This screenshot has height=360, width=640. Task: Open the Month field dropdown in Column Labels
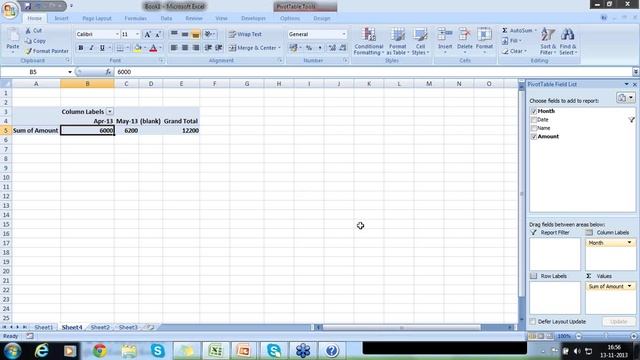pos(629,243)
